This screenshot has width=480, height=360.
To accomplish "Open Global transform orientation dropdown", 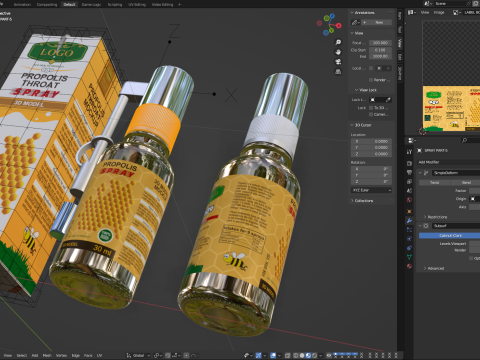I will [x=138, y=355].
